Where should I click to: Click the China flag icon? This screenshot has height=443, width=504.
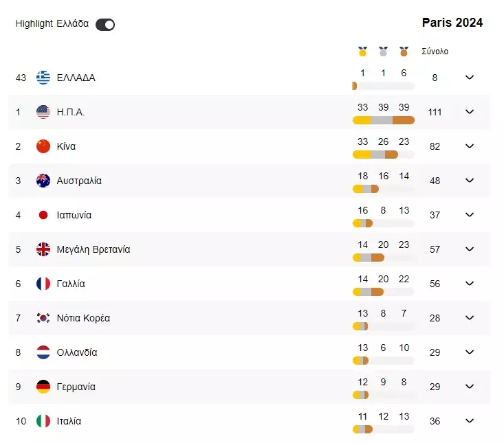[43, 146]
